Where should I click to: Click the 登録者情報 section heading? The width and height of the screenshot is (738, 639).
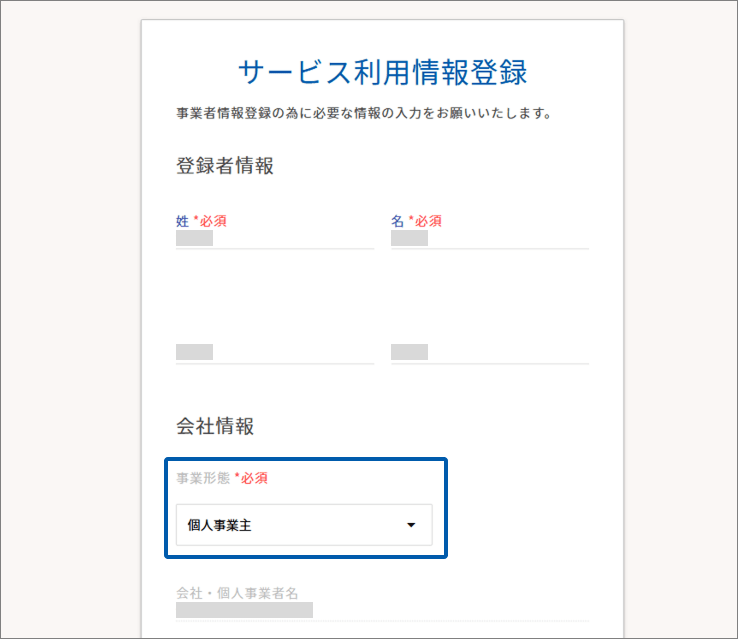(225, 166)
